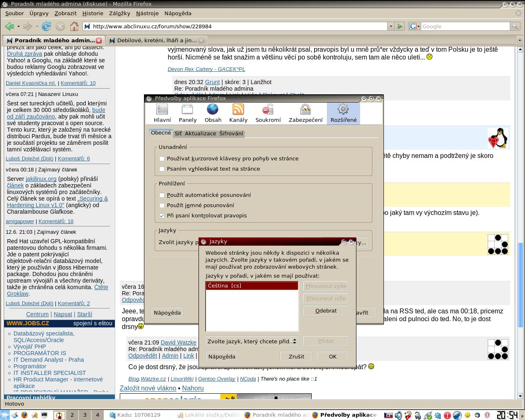Enable Psaním vyhledávat text na stránce
Image resolution: width=525 pixels, height=420 pixels.
[162, 169]
